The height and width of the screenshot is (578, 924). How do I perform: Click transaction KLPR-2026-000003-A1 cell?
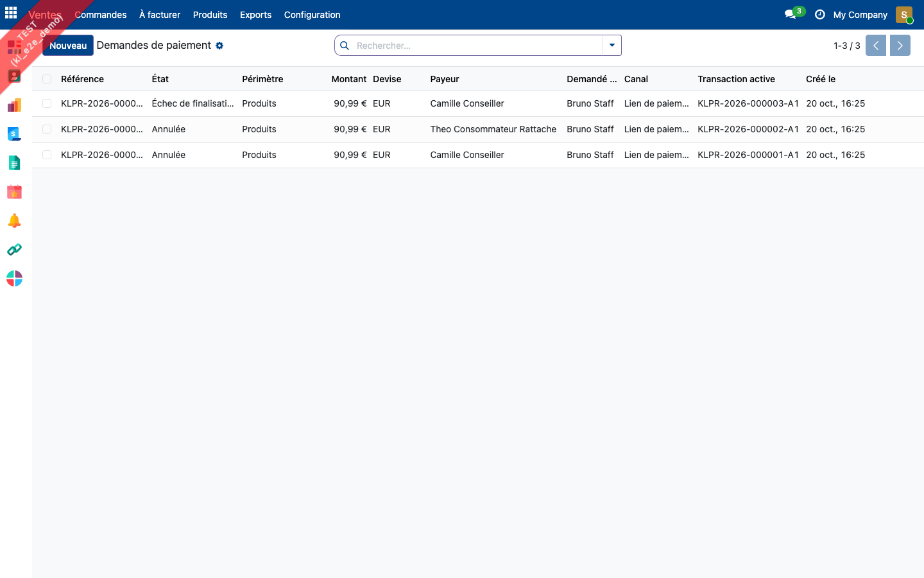pos(748,103)
